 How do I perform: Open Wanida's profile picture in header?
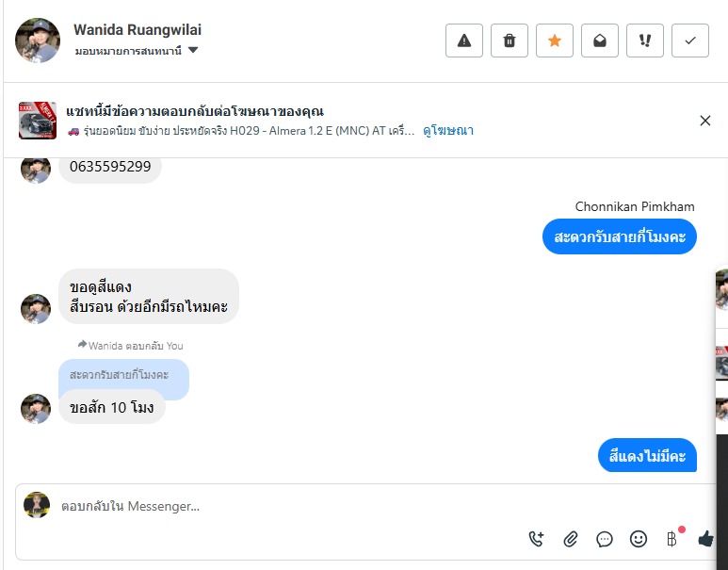pos(38,41)
